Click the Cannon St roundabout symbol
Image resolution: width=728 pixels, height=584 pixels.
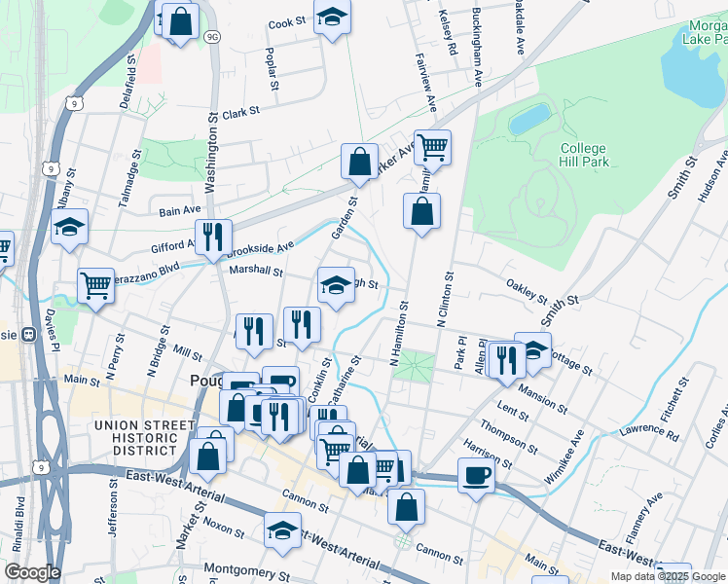tap(403, 541)
